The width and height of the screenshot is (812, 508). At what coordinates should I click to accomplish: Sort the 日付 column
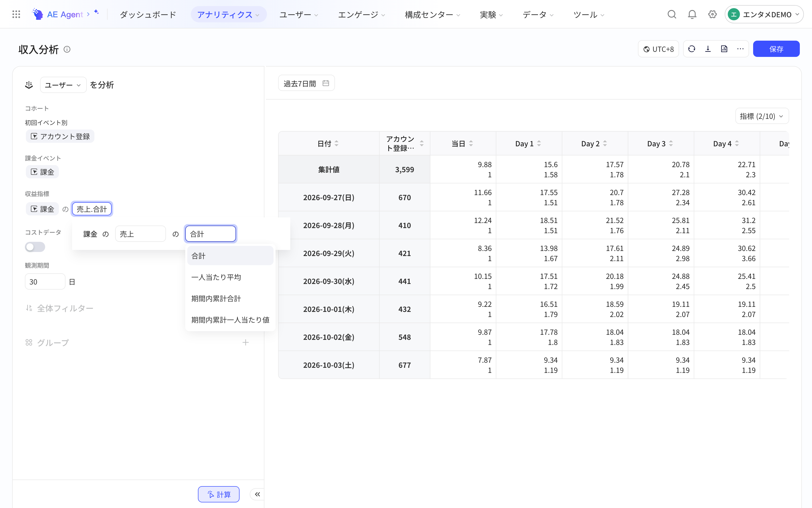pos(336,144)
